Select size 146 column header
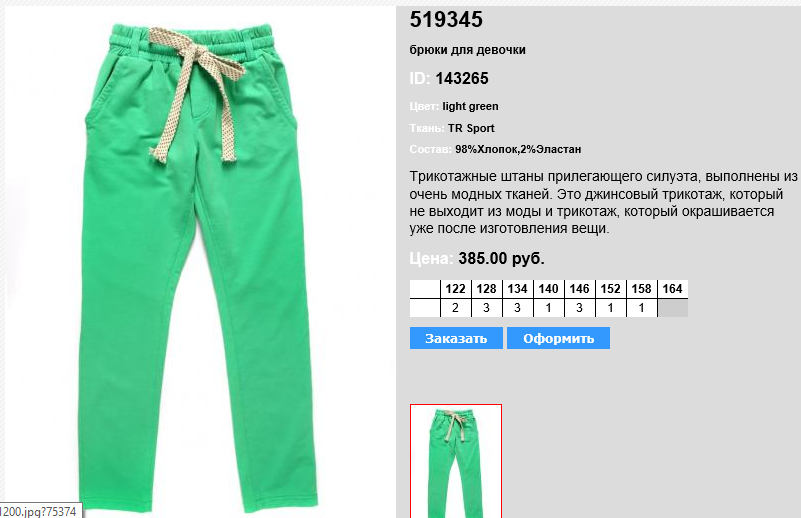Image resolution: width=801 pixels, height=518 pixels. 579,289
